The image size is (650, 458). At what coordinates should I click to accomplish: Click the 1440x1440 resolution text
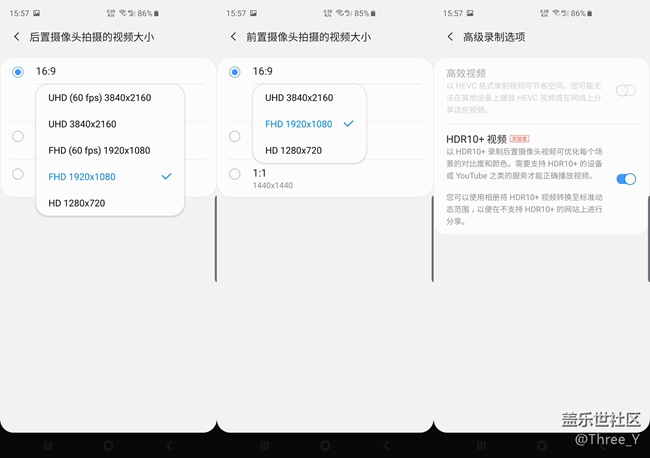[273, 185]
